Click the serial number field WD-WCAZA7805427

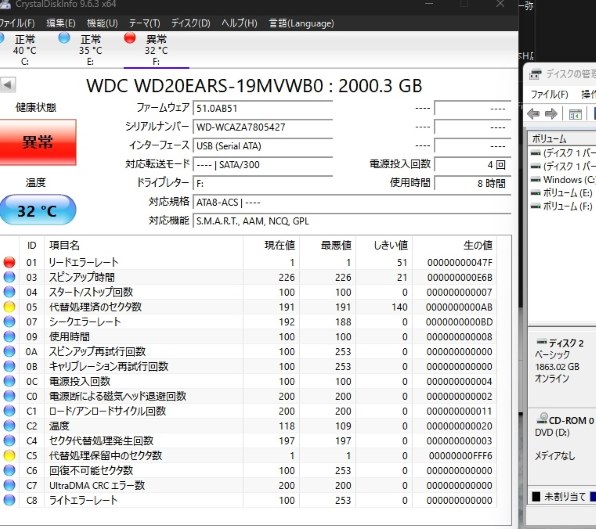pyautogui.click(x=263, y=127)
